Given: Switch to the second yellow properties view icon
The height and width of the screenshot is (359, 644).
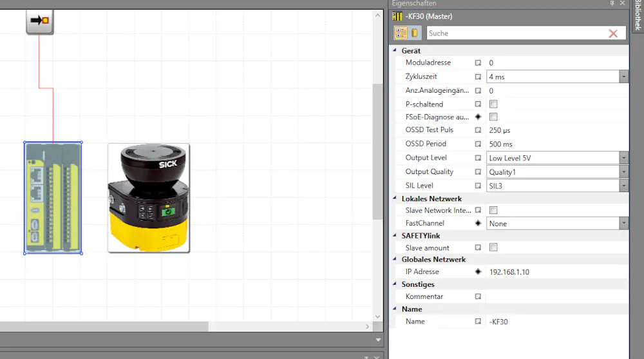Looking at the screenshot, I should [x=415, y=33].
